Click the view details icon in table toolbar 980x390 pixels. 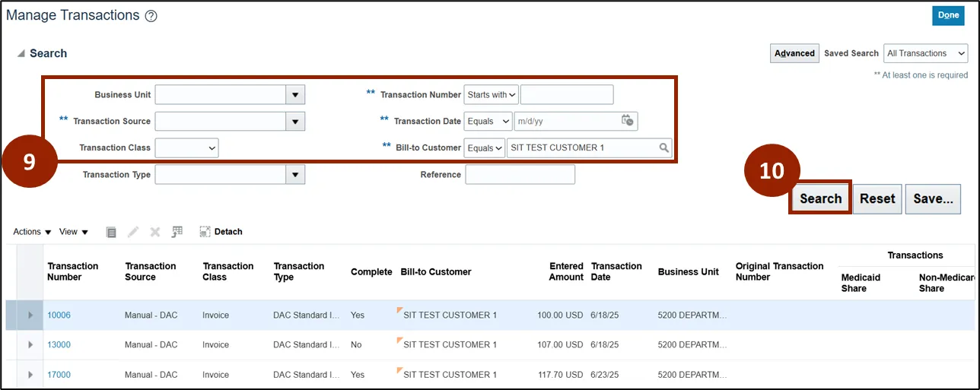coord(111,232)
